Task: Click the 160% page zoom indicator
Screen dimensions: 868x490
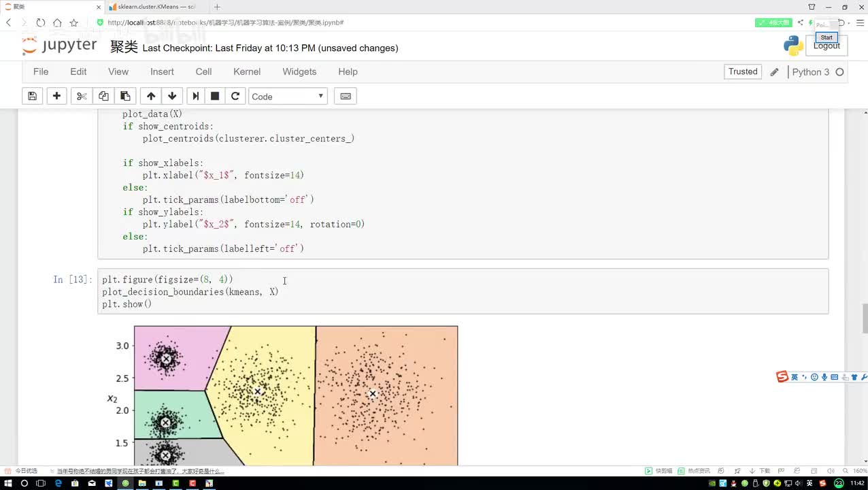Action: 859,471
